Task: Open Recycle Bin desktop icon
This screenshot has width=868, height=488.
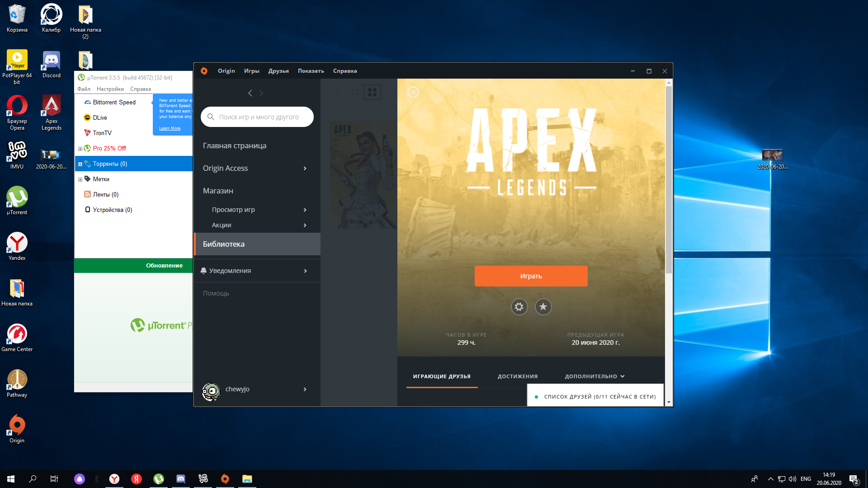Action: coord(17,19)
